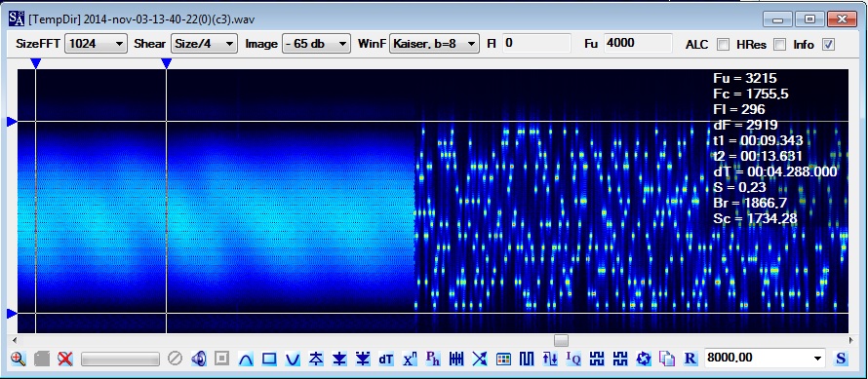Viewport: 868px width, 379px height.
Task: Click the dT time measurement icon
Action: point(386,359)
